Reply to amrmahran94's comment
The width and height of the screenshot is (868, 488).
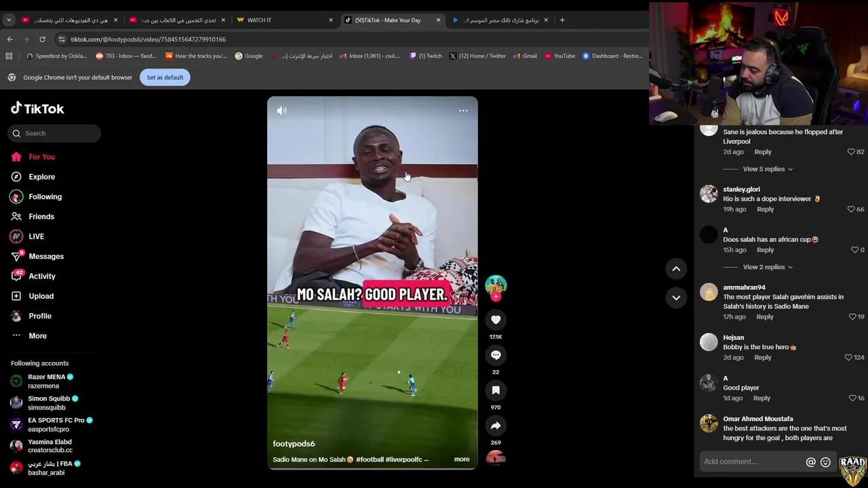pyautogui.click(x=764, y=317)
